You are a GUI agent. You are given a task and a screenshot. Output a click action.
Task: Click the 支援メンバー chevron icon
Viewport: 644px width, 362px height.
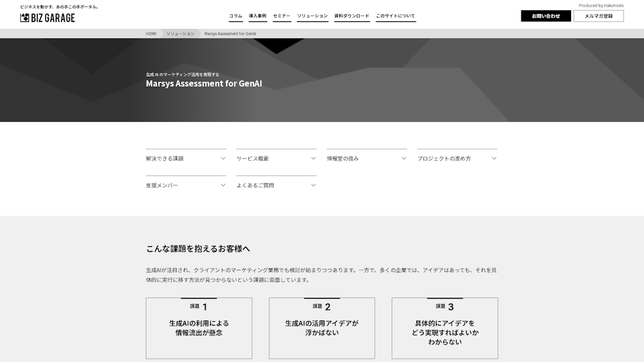[223, 185]
